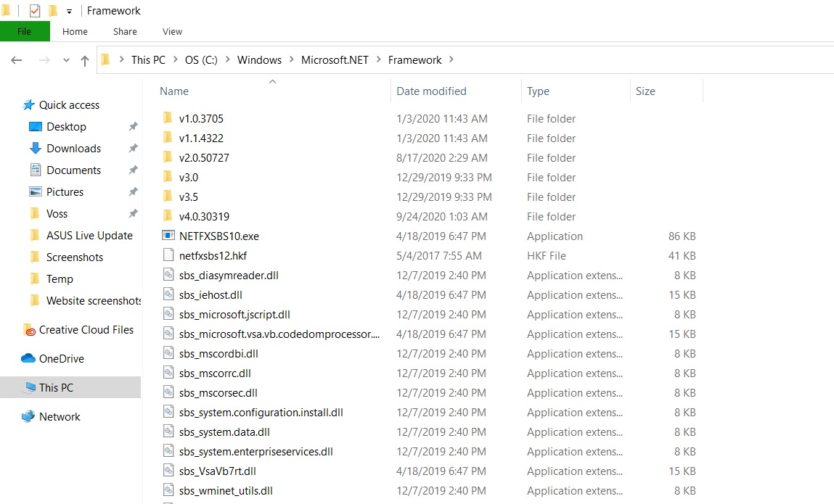
Task: Open the Customize Quick Access Toolbar dropdown
Action: click(69, 11)
